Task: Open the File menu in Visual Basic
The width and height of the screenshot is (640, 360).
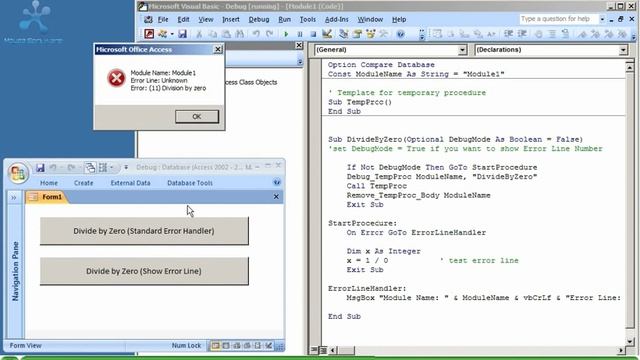Action: point(163,19)
